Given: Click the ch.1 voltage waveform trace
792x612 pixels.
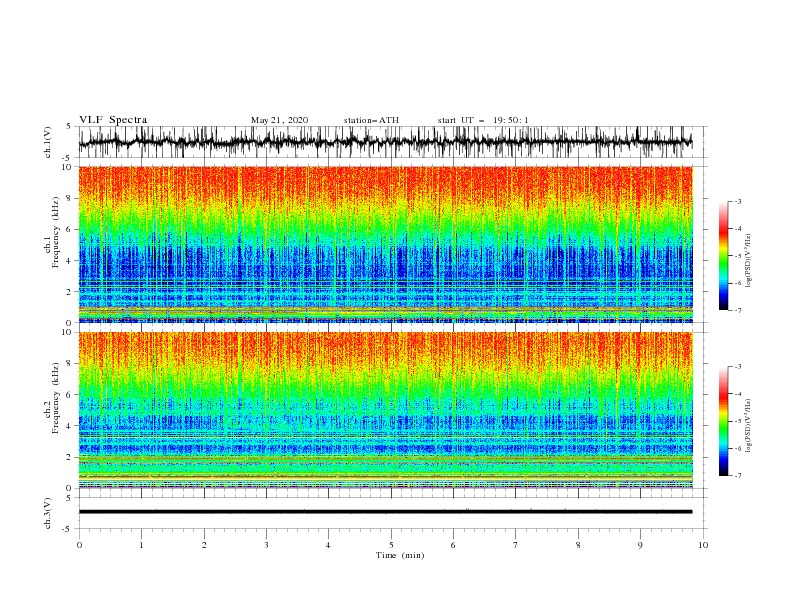Looking at the screenshot, I should pyautogui.click(x=385, y=142).
